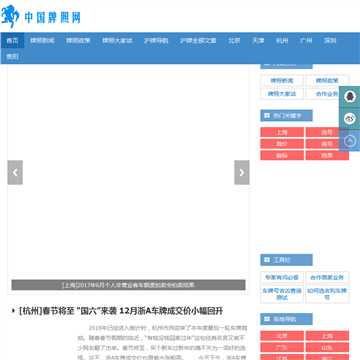The width and height of the screenshot is (360, 360).
Task: Open 沪牌导航 in navigation bar
Action: click(156, 41)
